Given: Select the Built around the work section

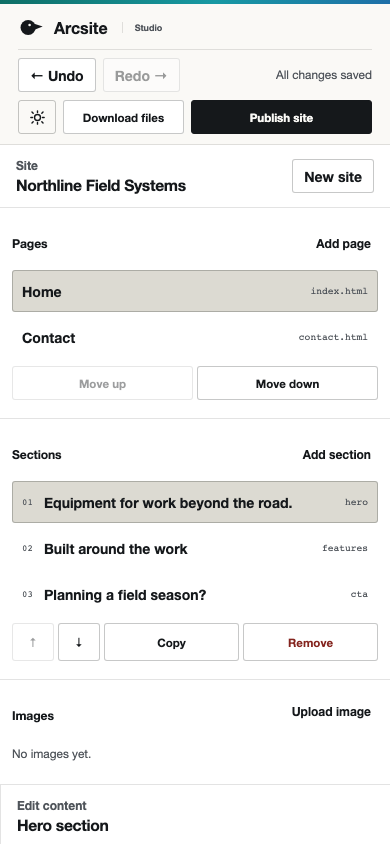Looking at the screenshot, I should click(x=195, y=548).
